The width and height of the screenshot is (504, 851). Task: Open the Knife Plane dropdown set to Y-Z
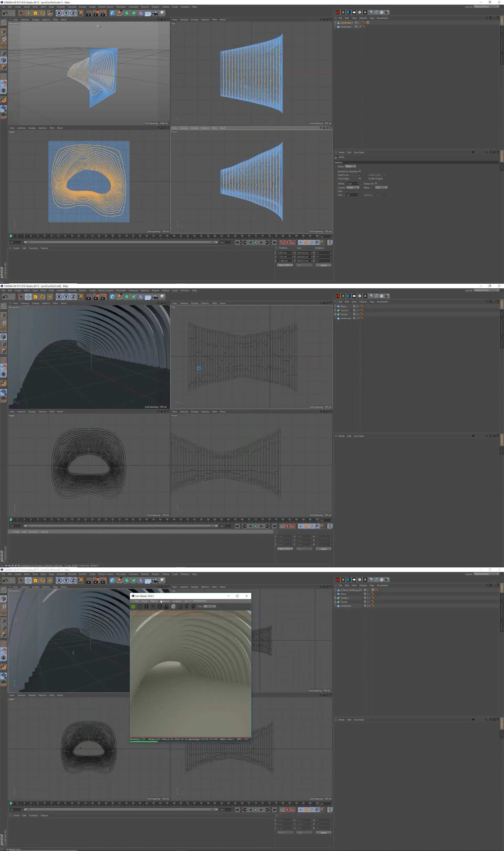(x=381, y=188)
